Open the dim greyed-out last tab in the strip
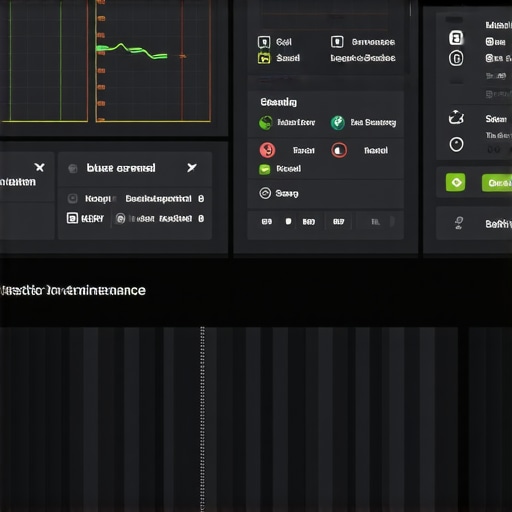 376,222
